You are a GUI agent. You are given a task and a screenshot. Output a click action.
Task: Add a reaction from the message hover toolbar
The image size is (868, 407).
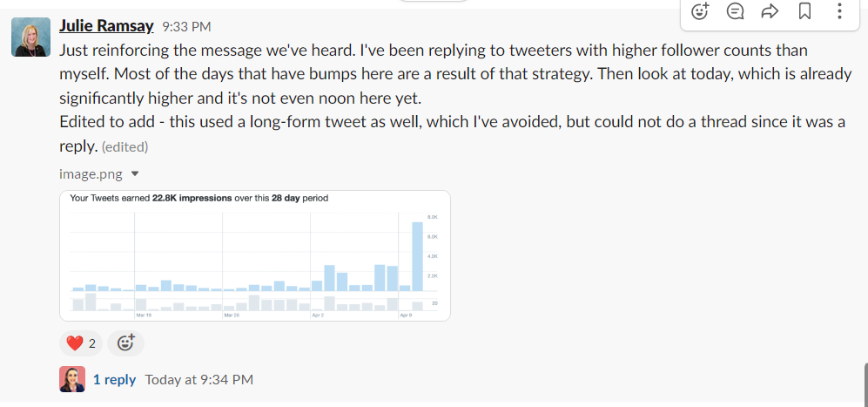[700, 11]
